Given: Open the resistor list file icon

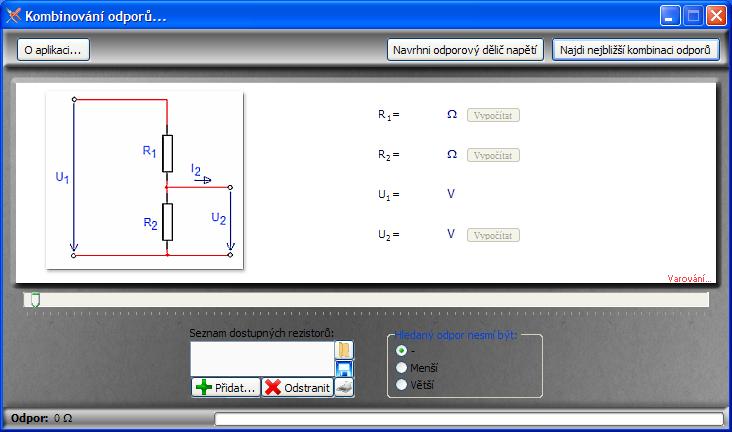Looking at the screenshot, I should [x=344, y=350].
